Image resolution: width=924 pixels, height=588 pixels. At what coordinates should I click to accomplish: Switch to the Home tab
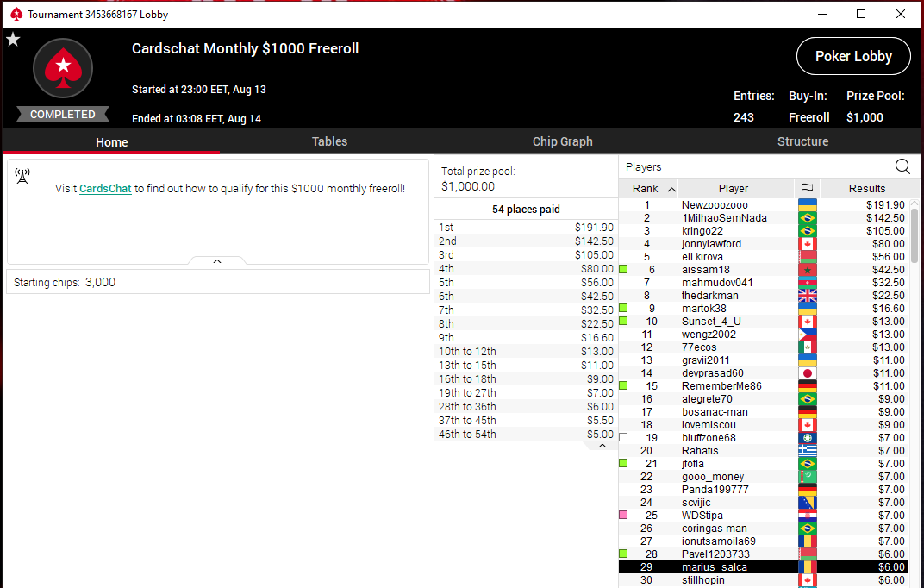(x=111, y=142)
